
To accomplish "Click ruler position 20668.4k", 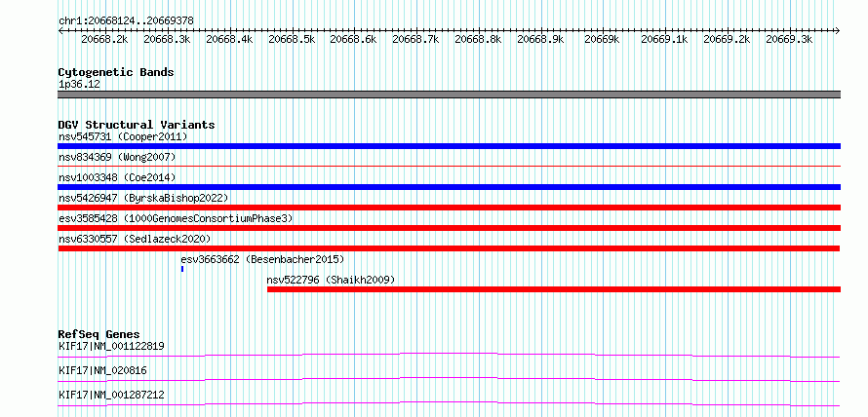I will pos(229,39).
